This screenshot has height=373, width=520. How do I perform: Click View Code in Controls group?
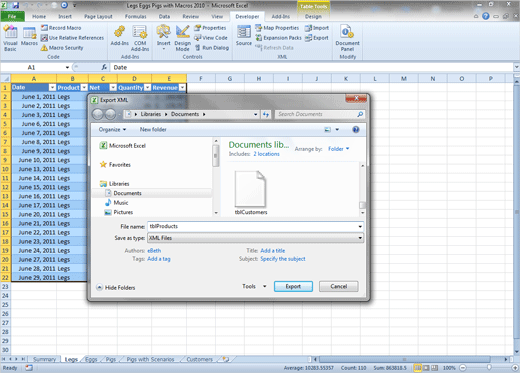tap(211, 38)
